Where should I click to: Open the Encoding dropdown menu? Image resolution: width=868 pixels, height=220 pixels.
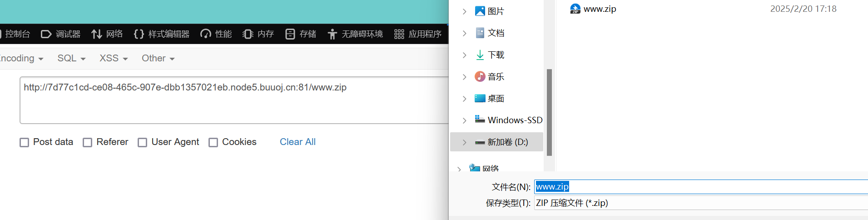(21, 58)
